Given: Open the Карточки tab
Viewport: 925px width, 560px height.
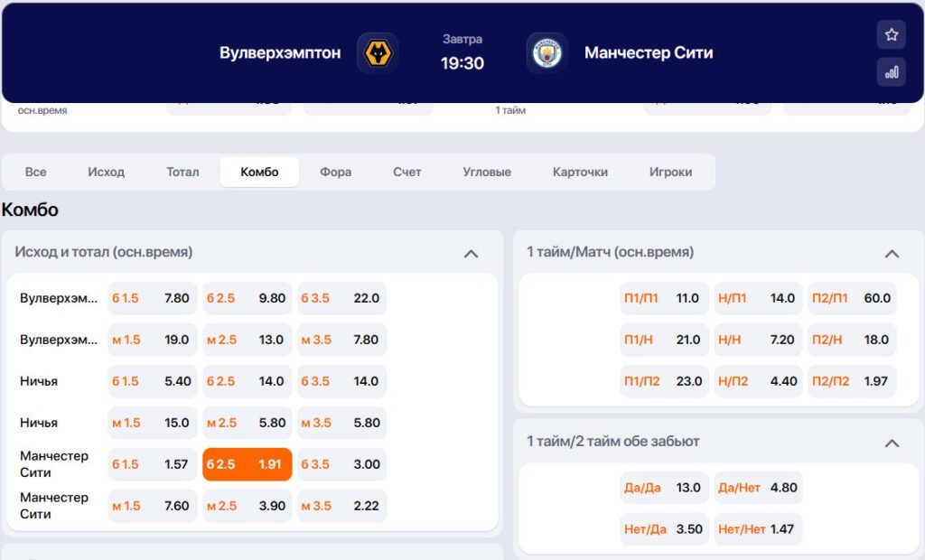Looking at the screenshot, I should point(580,172).
